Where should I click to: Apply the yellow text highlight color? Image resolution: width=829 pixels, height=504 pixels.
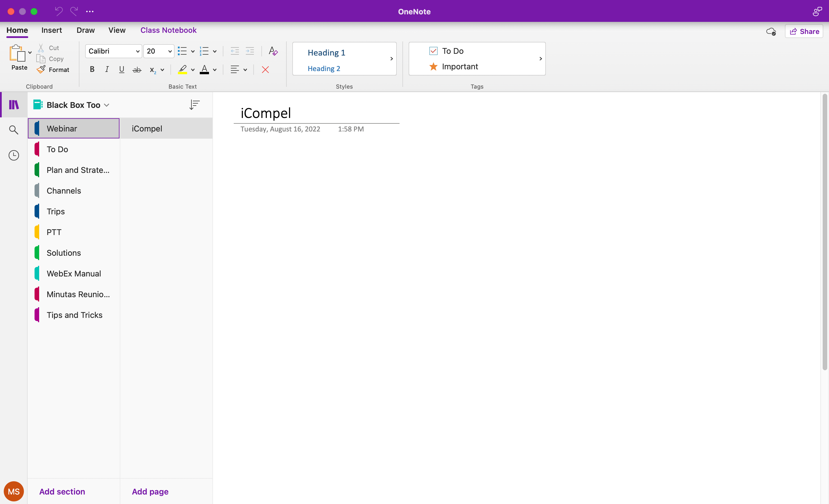tap(182, 70)
